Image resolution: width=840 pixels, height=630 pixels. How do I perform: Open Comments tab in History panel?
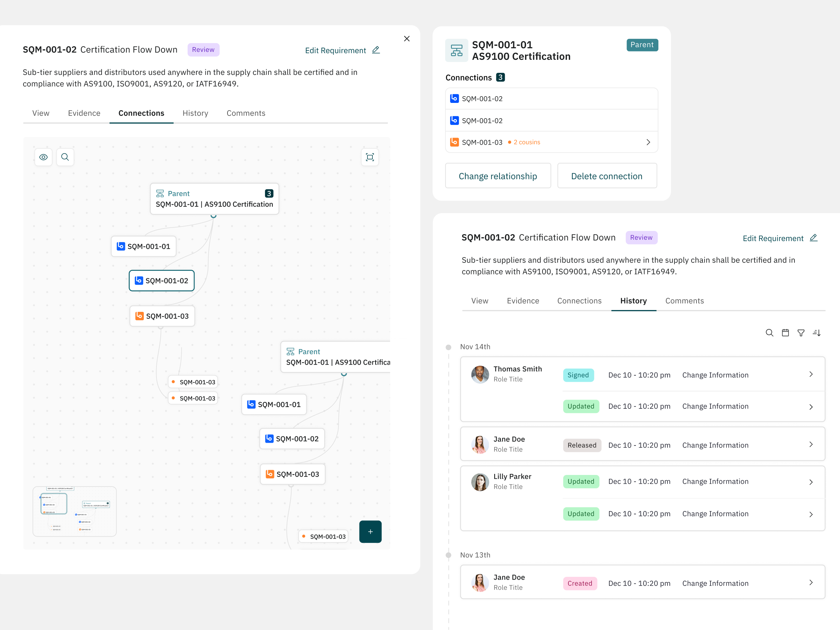684,301
